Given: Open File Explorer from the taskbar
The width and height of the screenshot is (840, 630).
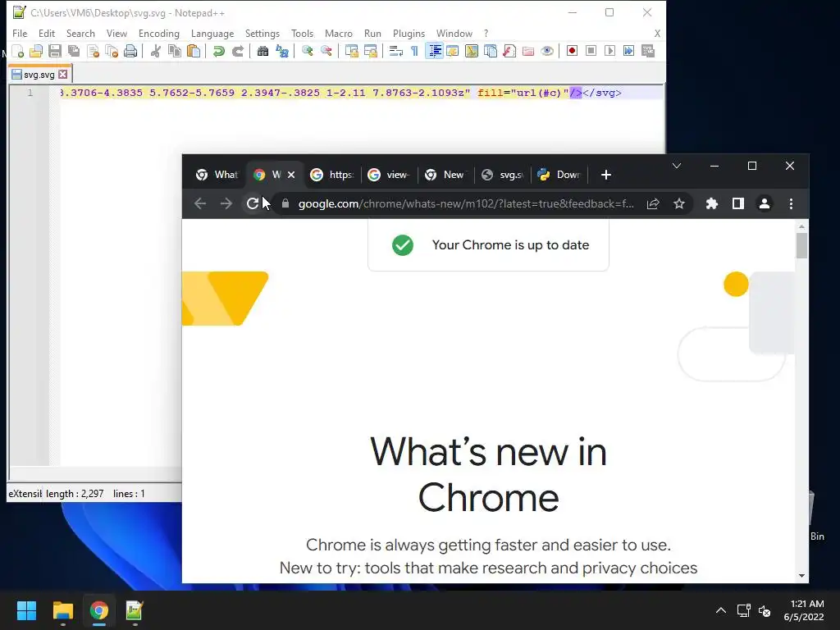Looking at the screenshot, I should (x=62, y=610).
